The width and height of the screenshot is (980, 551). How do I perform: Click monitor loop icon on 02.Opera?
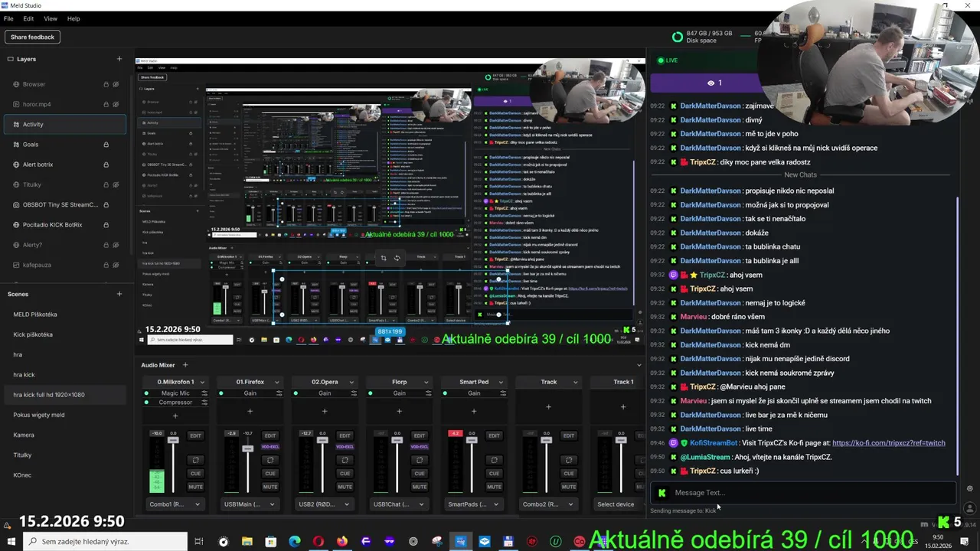pos(345,460)
